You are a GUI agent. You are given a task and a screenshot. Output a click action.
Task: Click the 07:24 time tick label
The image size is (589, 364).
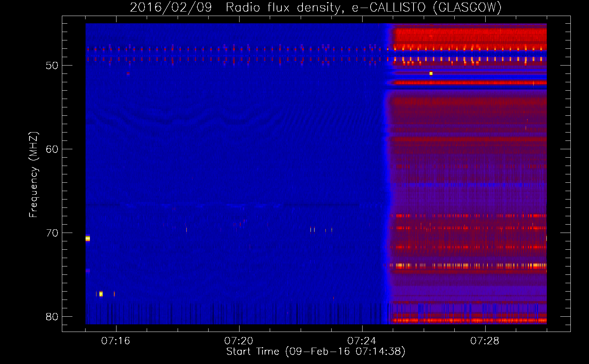pyautogui.click(x=362, y=341)
